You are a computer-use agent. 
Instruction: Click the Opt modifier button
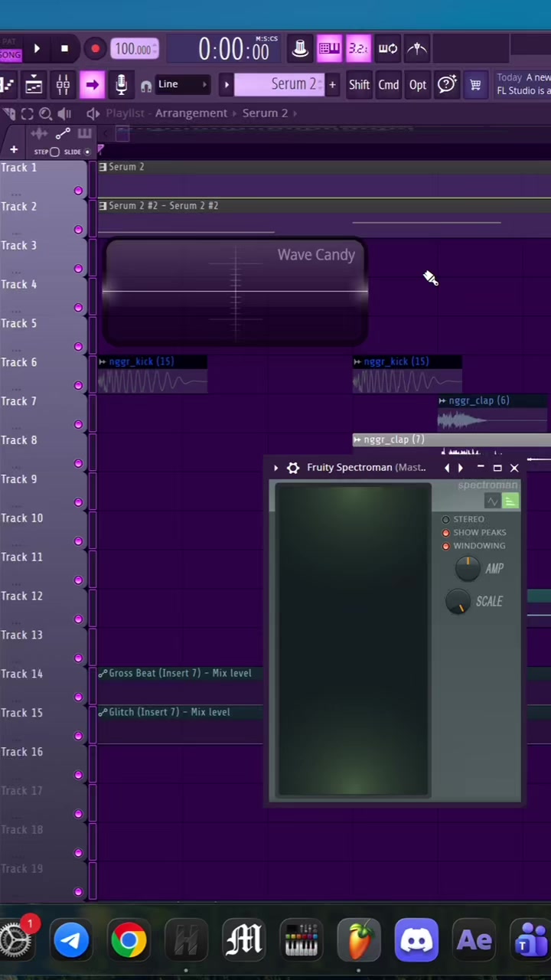pos(417,85)
